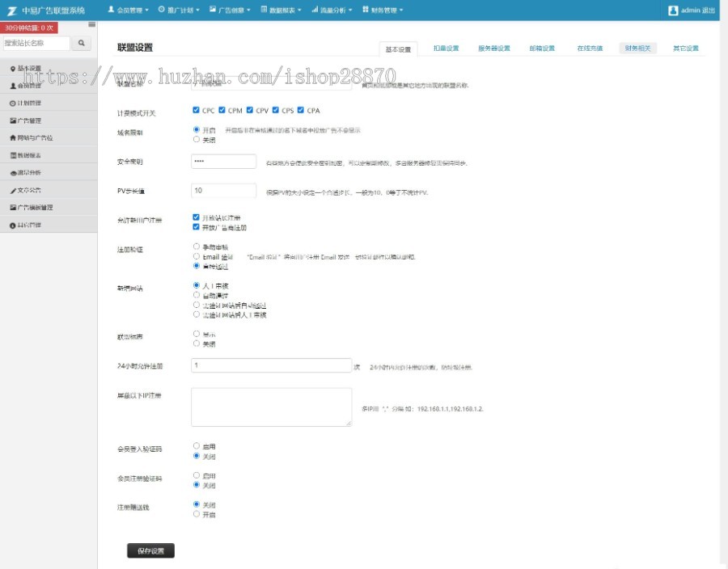The width and height of the screenshot is (728, 569).
Task: Select 关闭 radio for 域名限制
Action: pos(197,139)
